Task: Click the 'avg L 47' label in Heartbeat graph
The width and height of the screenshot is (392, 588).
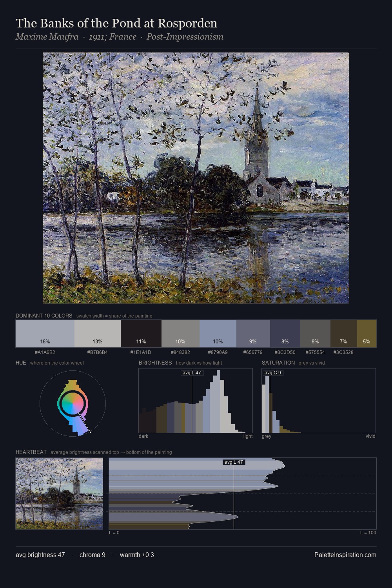Action: 234,462
